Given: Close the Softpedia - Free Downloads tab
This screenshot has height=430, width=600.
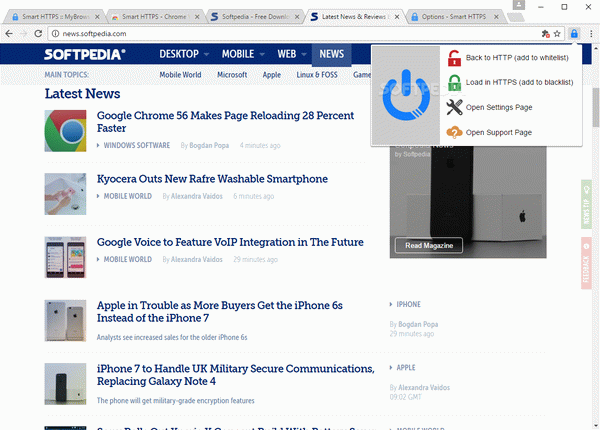Looking at the screenshot, I should (x=297, y=17).
